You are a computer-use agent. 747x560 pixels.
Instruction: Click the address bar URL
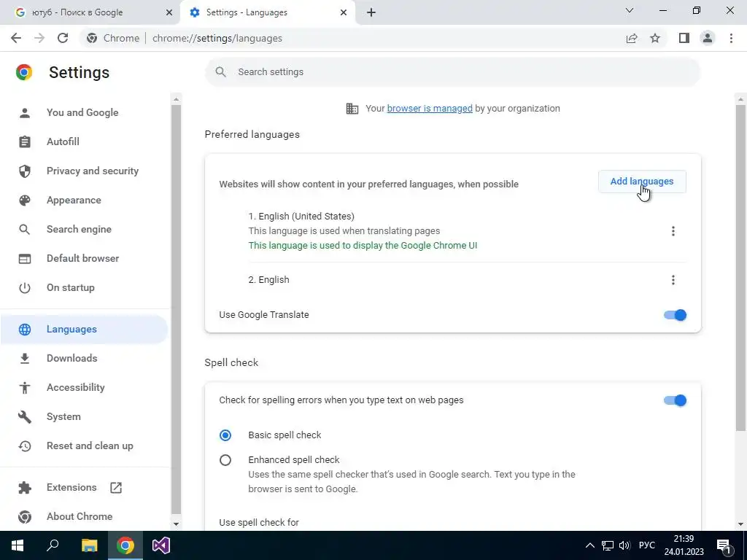(x=217, y=38)
